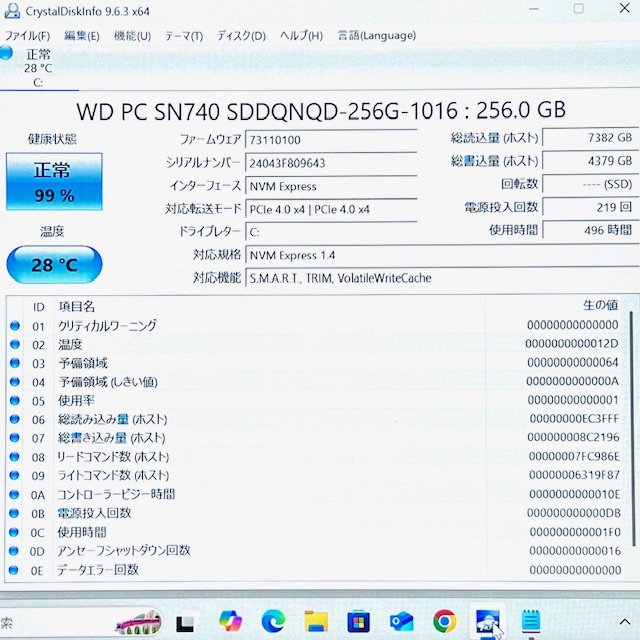Open the ファイル(F) menu

point(27,36)
